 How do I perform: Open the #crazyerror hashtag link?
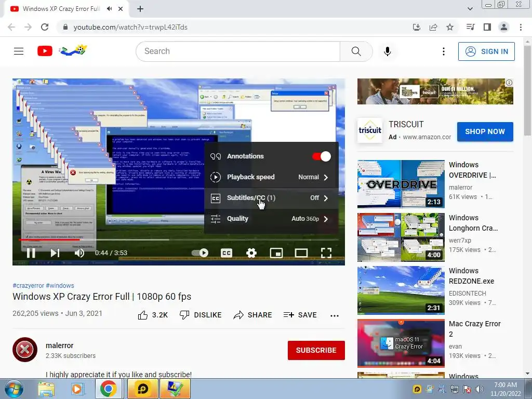28,286
